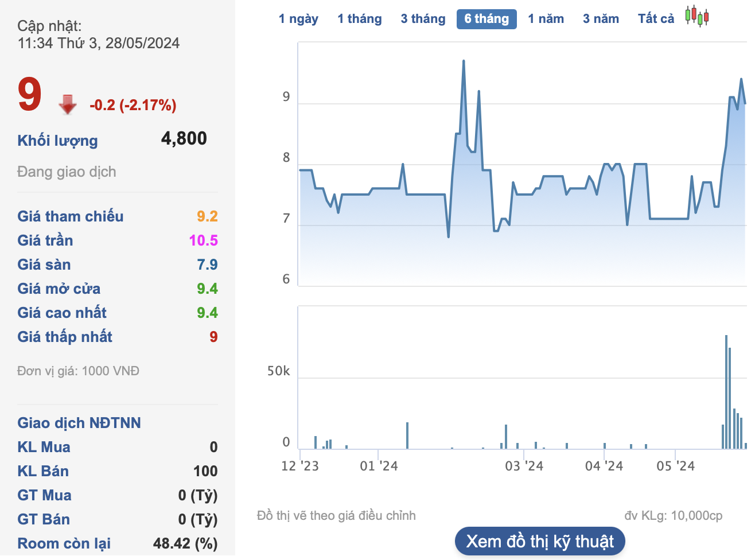Switch chart to candlestick view icon

[x=697, y=16]
